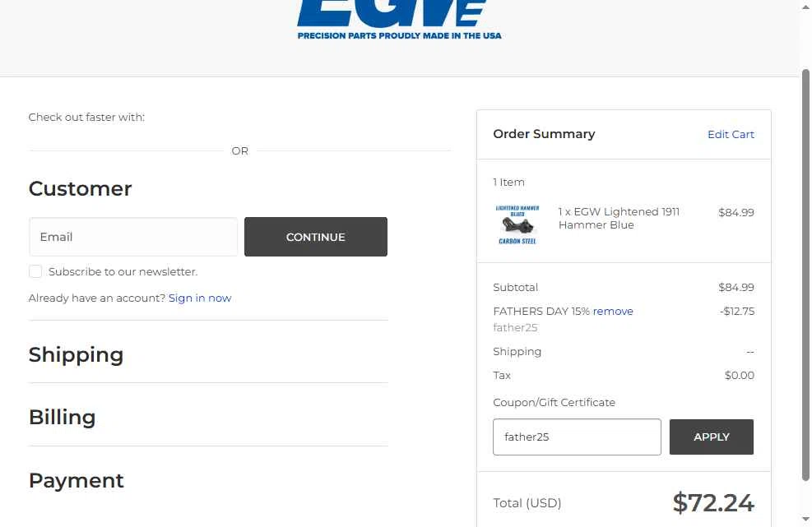This screenshot has height=527, width=812.
Task: Click the discount amount -$12.75
Action: 737,311
